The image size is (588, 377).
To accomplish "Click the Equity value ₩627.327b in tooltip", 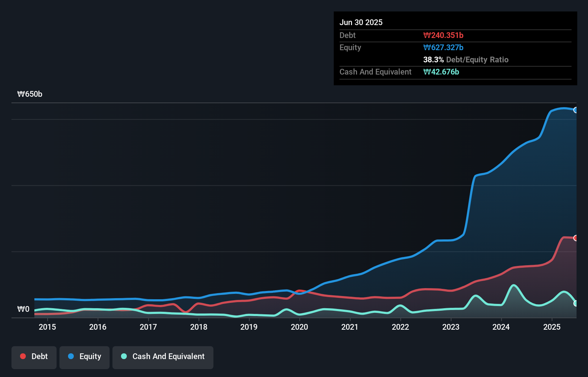I will pos(443,48).
